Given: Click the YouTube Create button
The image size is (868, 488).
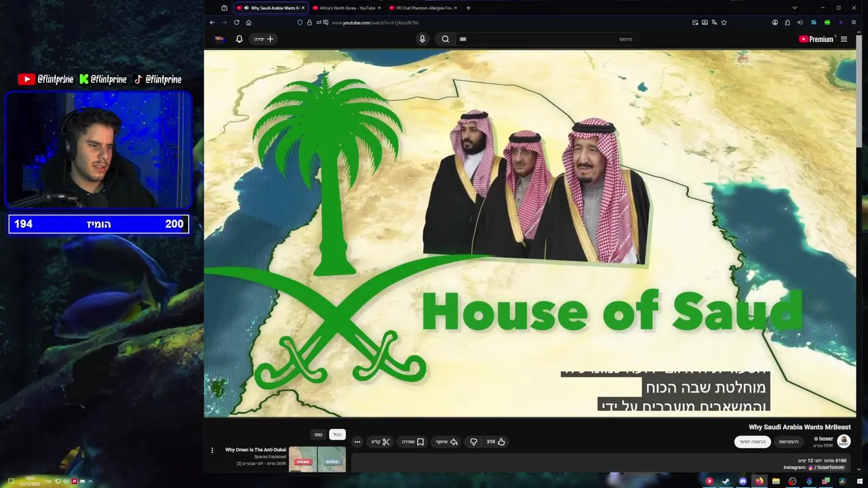Looking at the screenshot, I should (x=263, y=39).
